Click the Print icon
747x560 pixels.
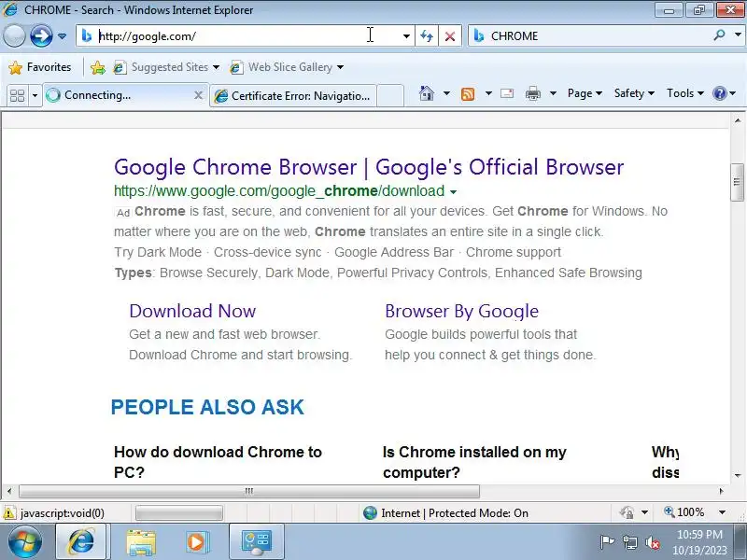532,94
